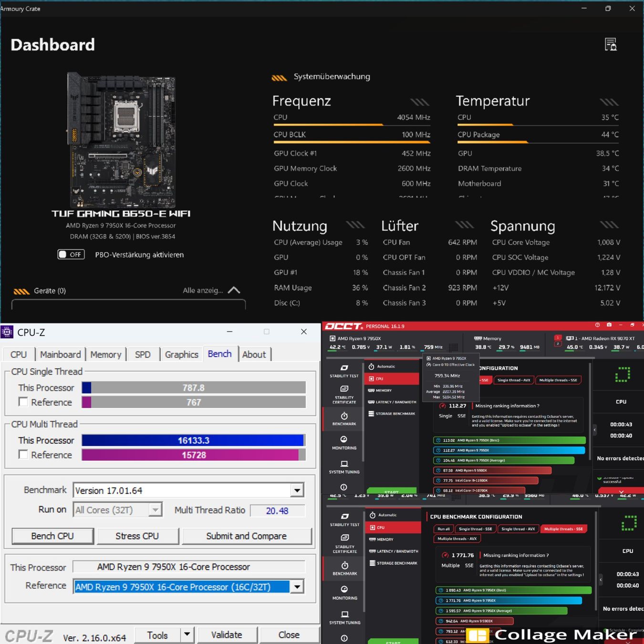644x644 pixels.
Task: Switch to the Graphics tab in CPU-Z
Action: pyautogui.click(x=181, y=354)
